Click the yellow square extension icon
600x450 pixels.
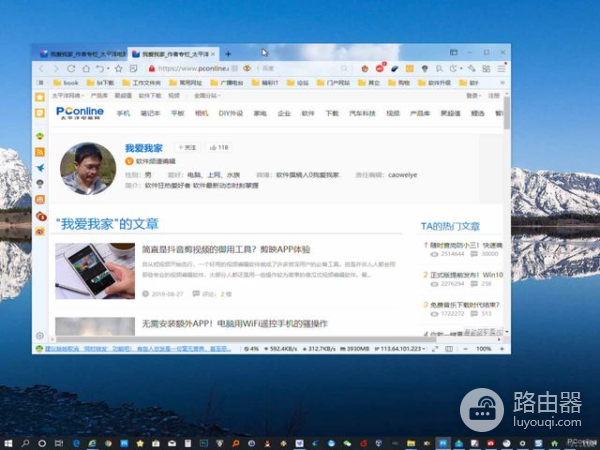point(409,68)
